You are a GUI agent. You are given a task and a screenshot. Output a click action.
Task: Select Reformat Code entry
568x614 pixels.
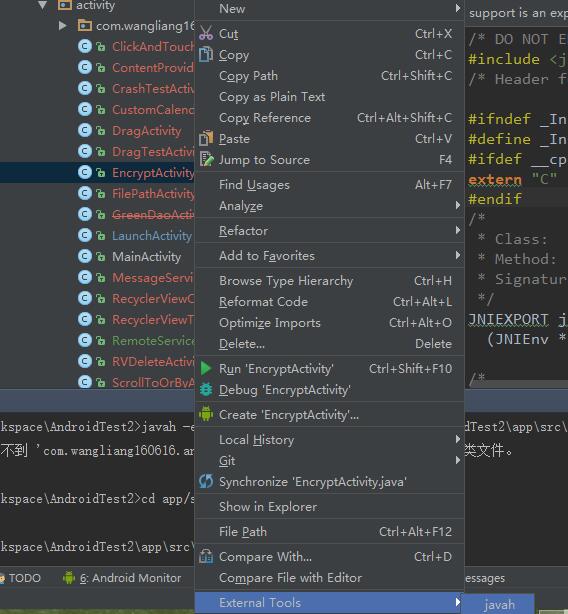[329, 302]
